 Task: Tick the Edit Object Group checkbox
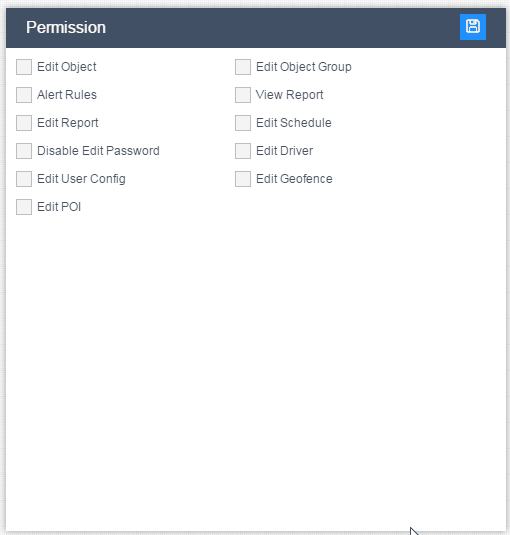[x=243, y=67]
